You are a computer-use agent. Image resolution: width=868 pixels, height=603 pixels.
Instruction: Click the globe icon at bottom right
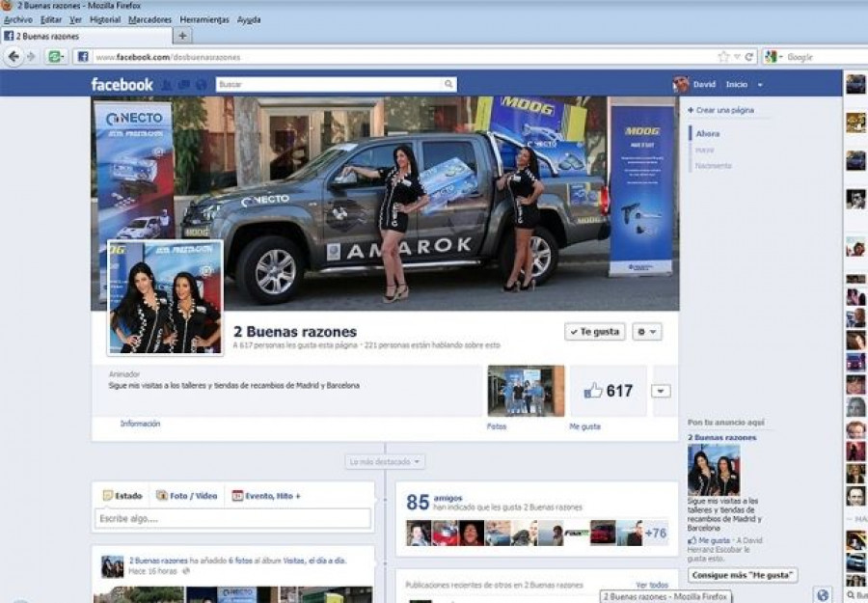coord(823,595)
